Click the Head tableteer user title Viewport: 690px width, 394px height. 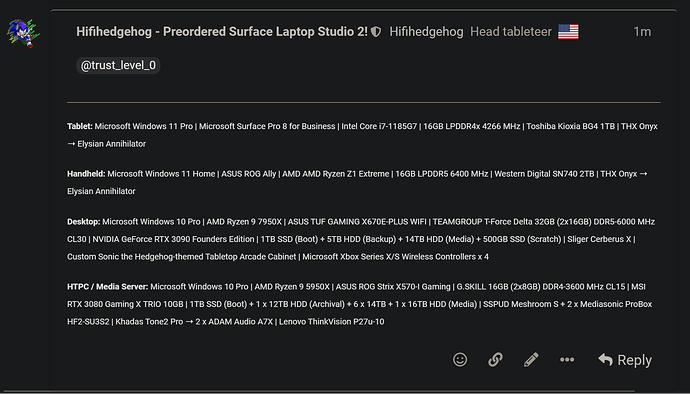tap(510, 32)
